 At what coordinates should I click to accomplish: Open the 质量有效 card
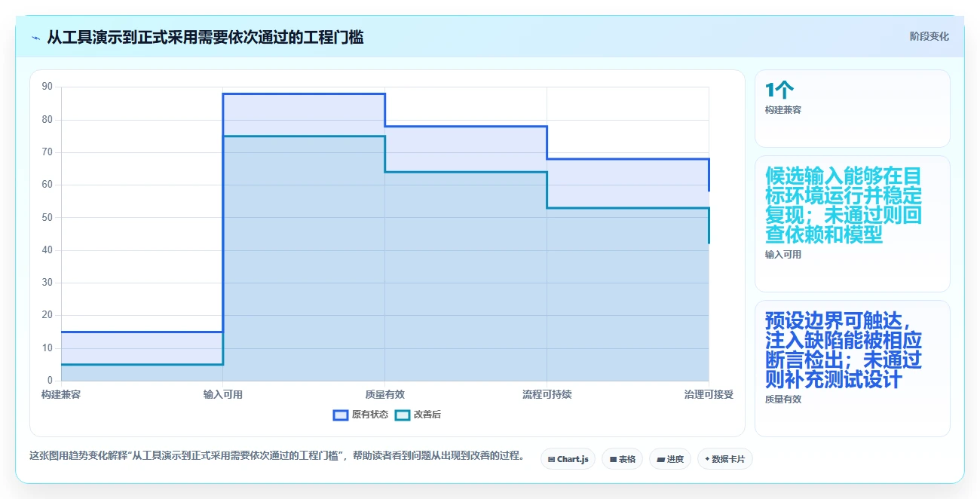(852, 368)
